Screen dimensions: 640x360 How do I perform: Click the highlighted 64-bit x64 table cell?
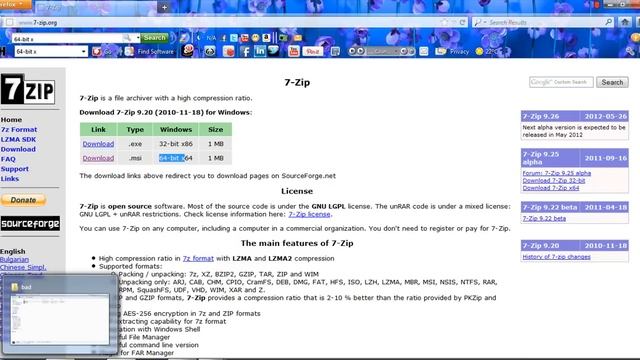coord(176,158)
